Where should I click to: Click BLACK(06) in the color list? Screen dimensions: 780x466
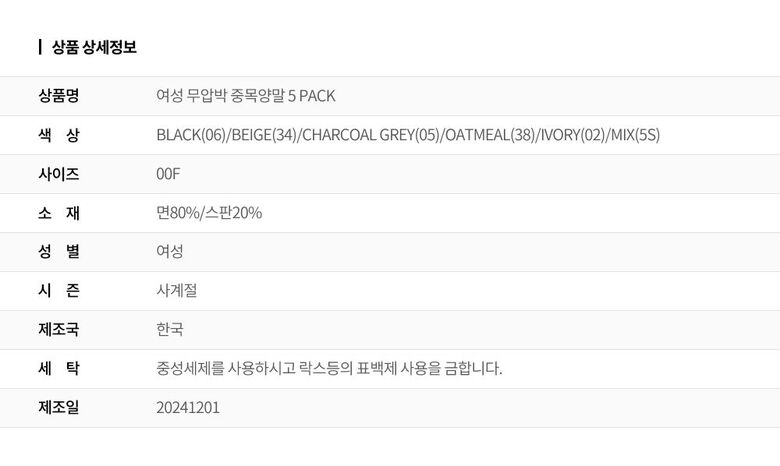[191, 135]
